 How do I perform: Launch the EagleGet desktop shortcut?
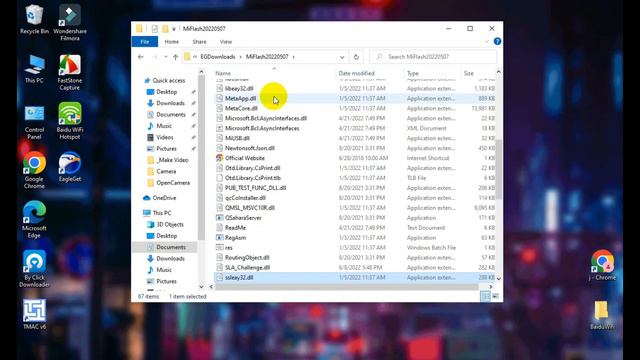70,167
